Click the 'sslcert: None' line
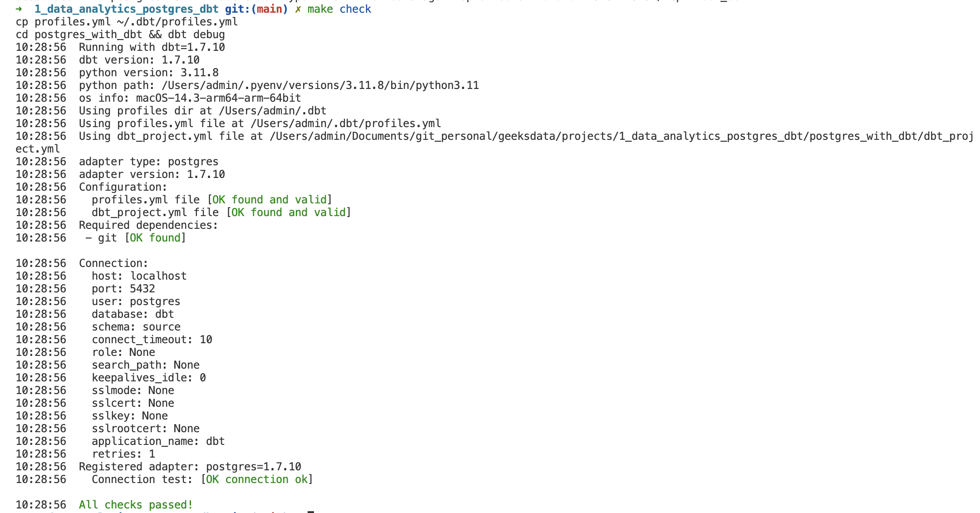This screenshot has width=980, height=513. coord(133,403)
